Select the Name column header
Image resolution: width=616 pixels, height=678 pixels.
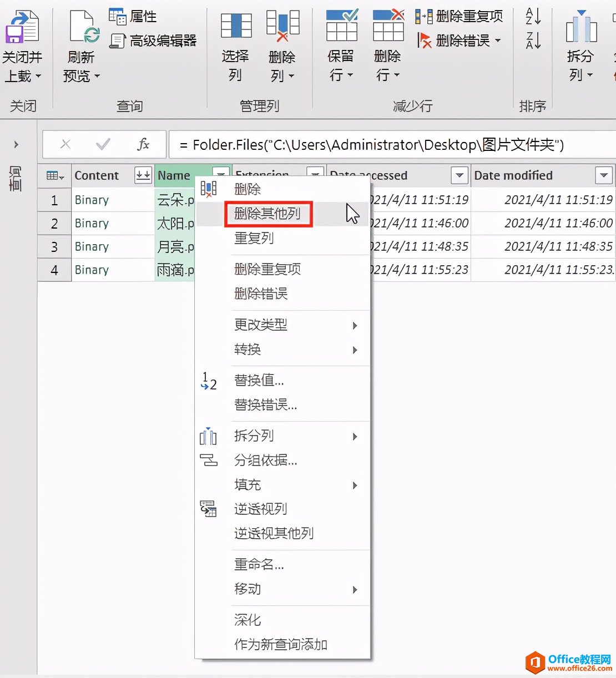click(x=174, y=176)
